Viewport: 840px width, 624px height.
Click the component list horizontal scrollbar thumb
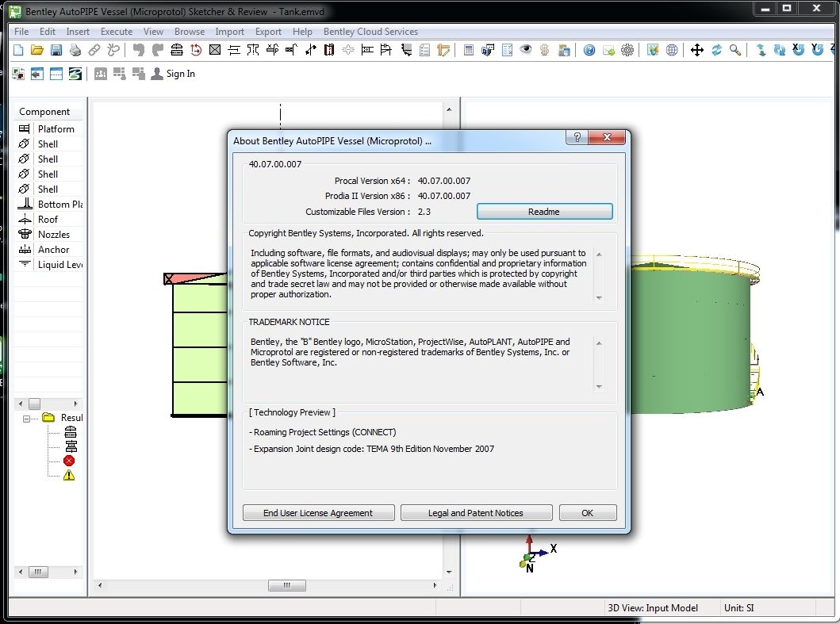click(34, 404)
